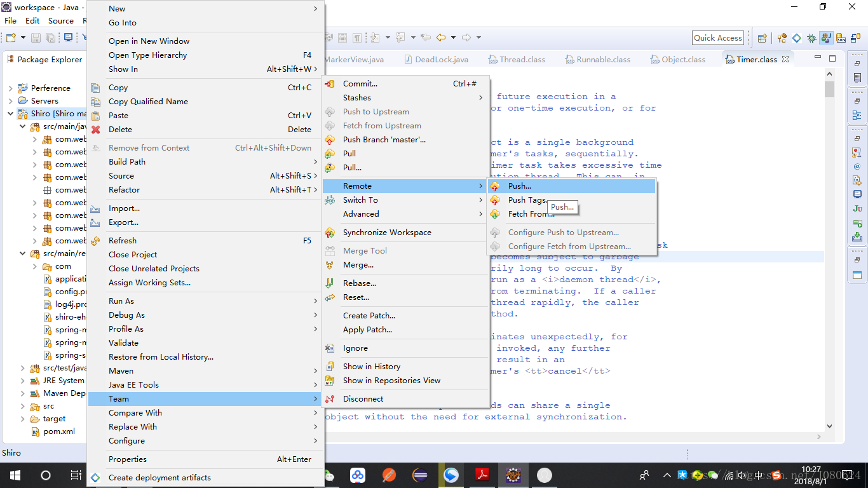Click the editor scroll down arrow

(829, 427)
